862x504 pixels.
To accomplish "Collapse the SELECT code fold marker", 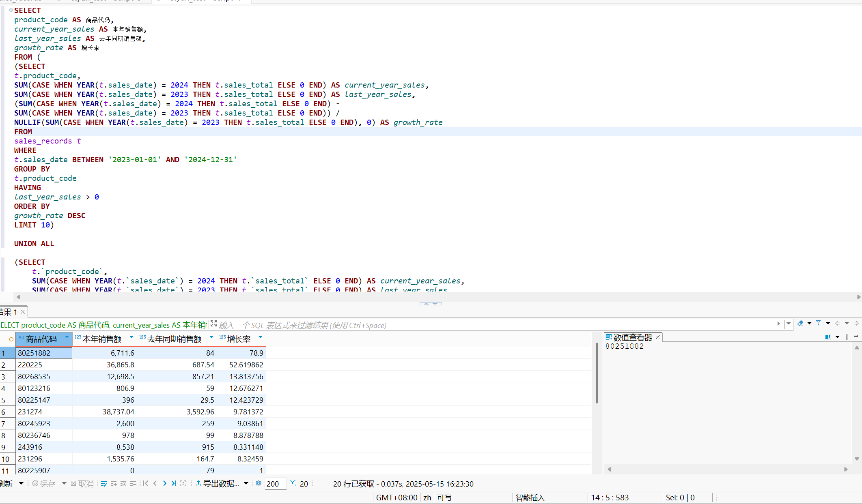I will (11, 10).
